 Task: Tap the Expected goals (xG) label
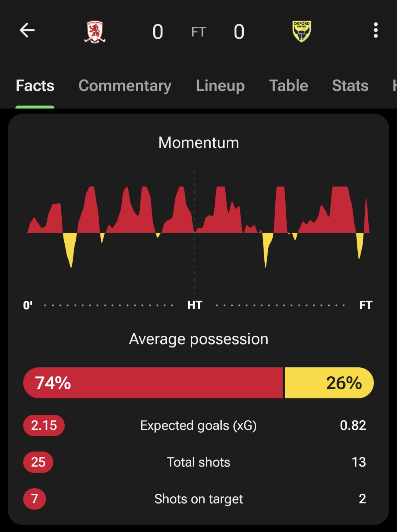coord(198,425)
